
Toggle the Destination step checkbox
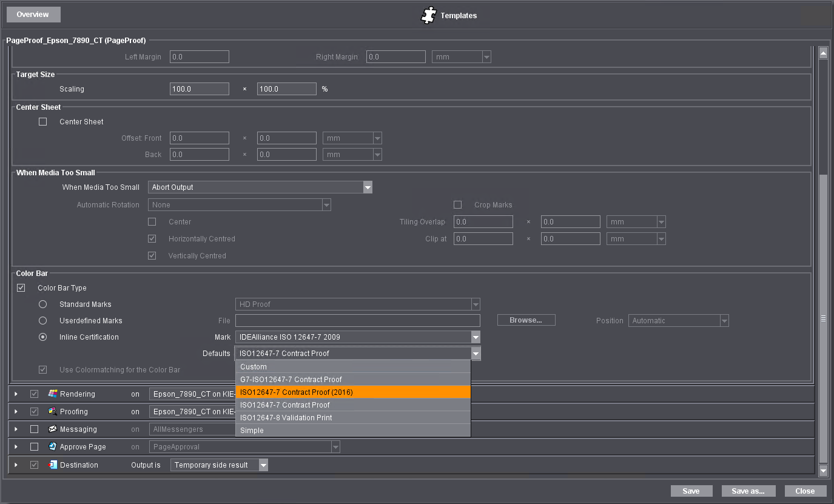click(34, 465)
